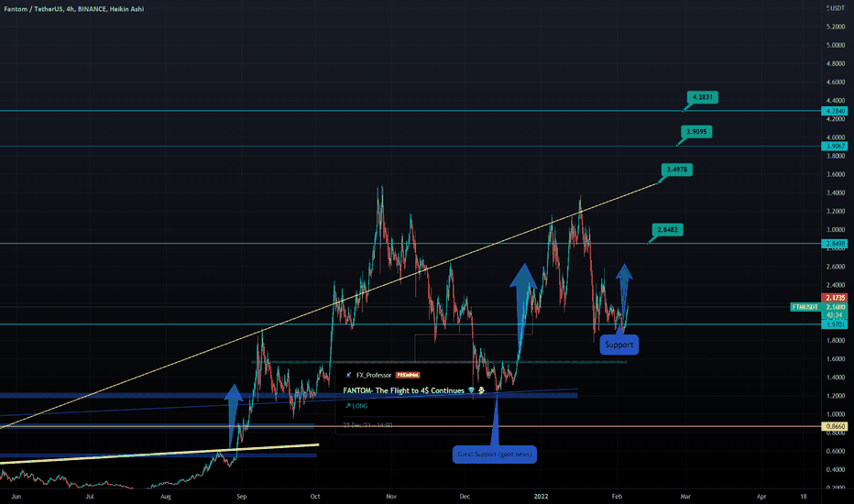
Task: Click 'Aug' on the time axis
Action: [166, 497]
